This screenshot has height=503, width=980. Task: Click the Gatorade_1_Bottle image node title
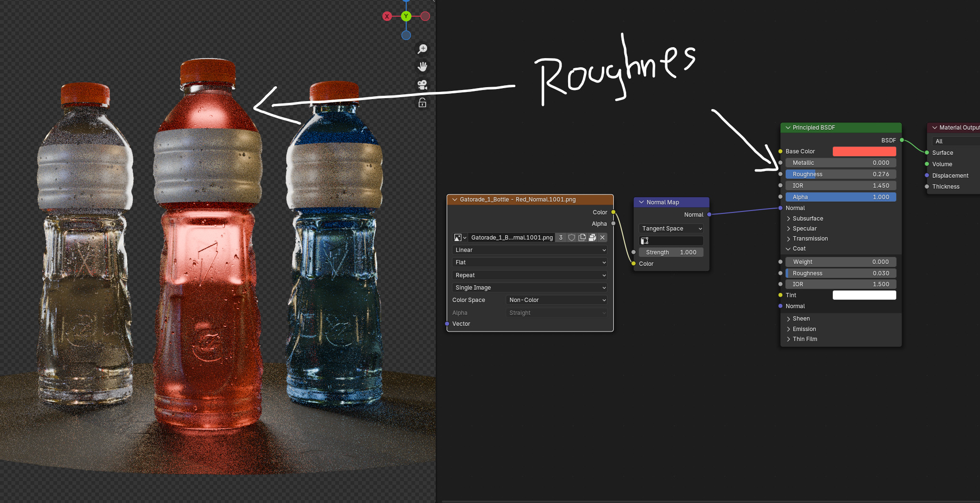coord(518,200)
